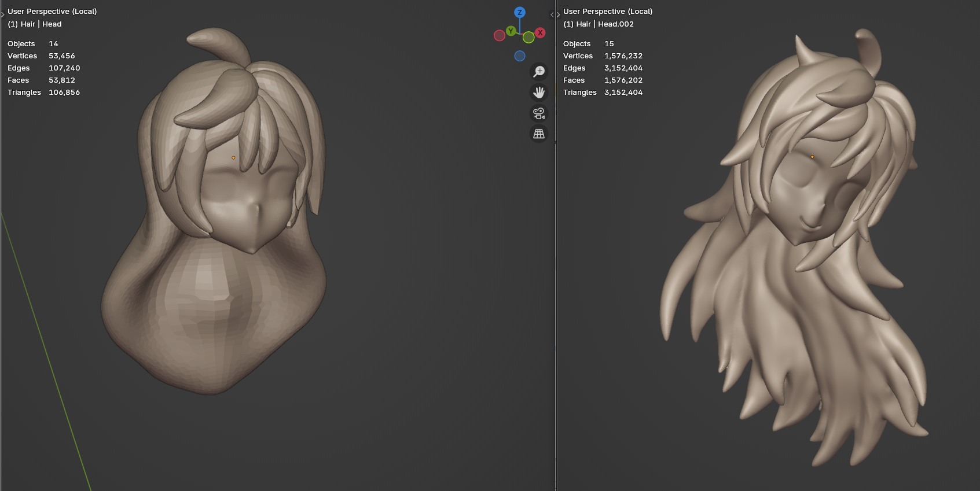Snap view to the red X axis
This screenshot has width=980, height=491.
click(x=540, y=32)
